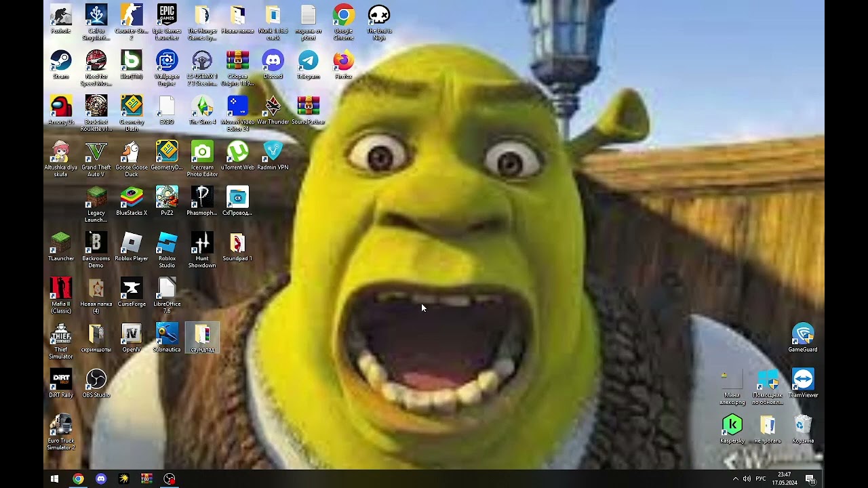Select the Goose Goose Duck icon
868x488 pixels.
(132, 159)
